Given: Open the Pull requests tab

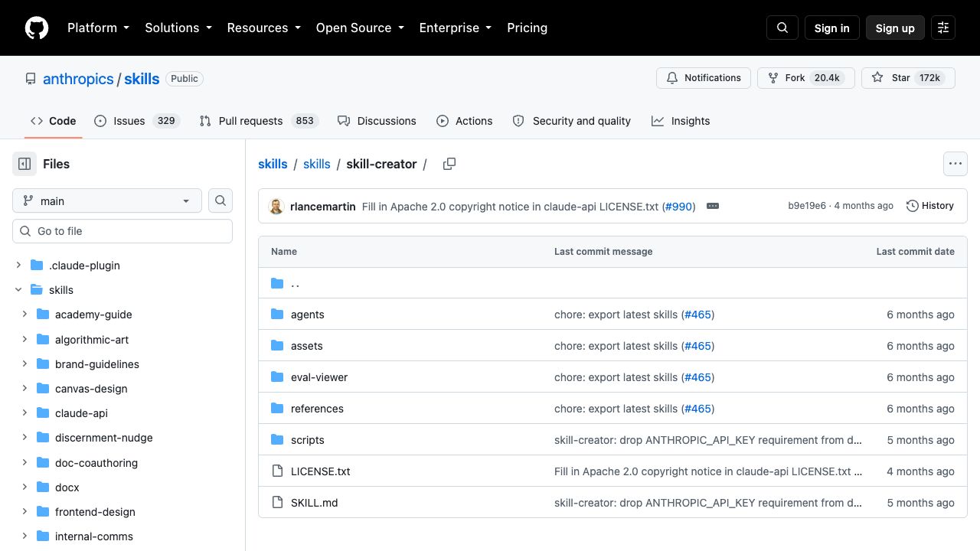Looking at the screenshot, I should pos(259,121).
